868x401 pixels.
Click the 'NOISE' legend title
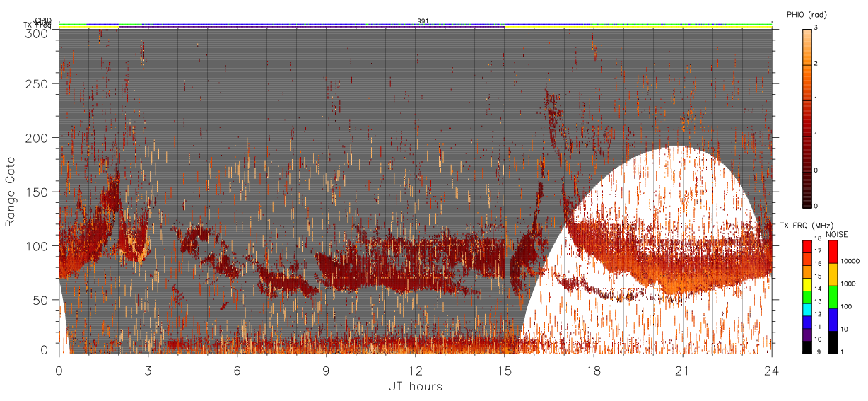click(x=838, y=234)
